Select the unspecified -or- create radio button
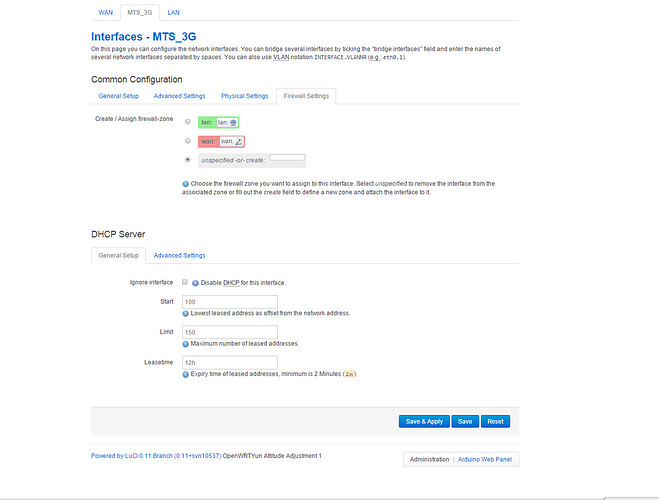The image size is (659, 500). [188, 160]
